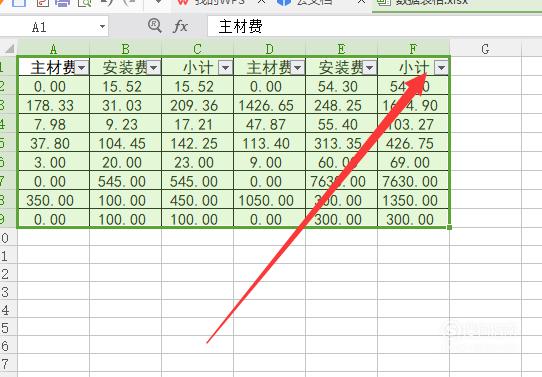Click the formula bar containing 主材费

point(375,27)
